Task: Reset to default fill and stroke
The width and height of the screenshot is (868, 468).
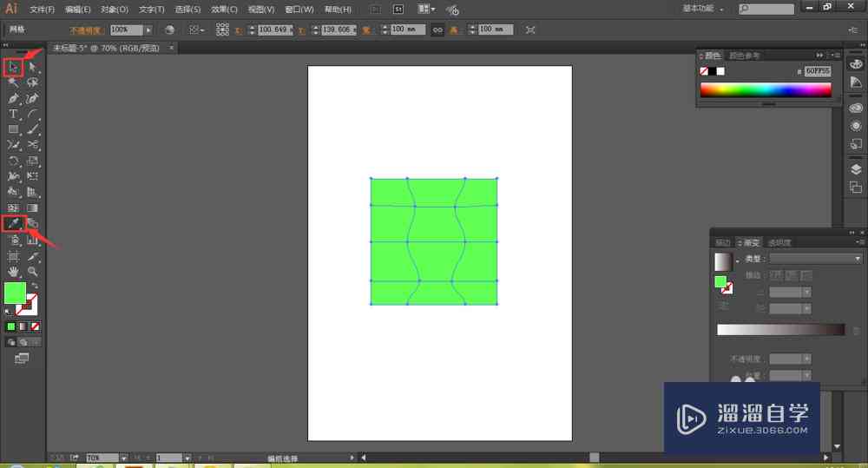Action: click(x=7, y=312)
